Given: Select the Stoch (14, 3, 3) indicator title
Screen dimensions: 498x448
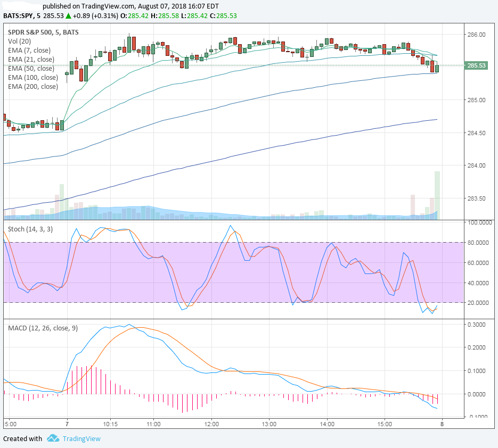Looking at the screenshot, I should point(30,229).
